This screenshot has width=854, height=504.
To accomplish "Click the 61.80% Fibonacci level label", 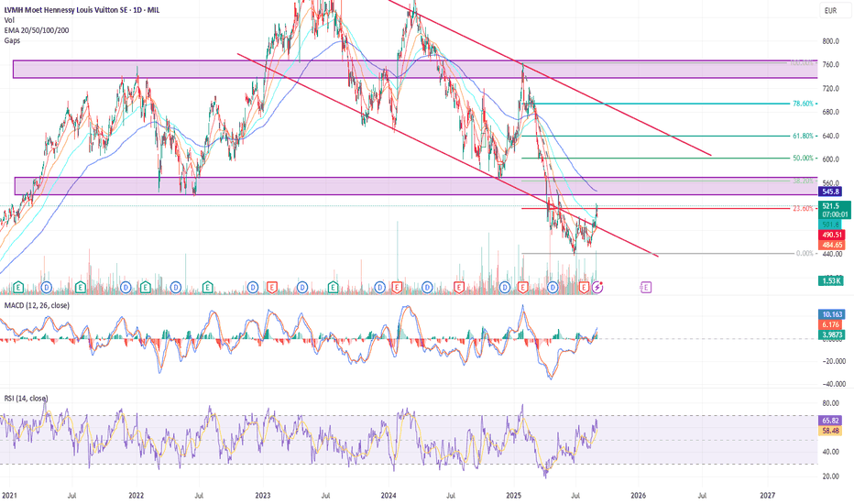I will pos(803,136).
